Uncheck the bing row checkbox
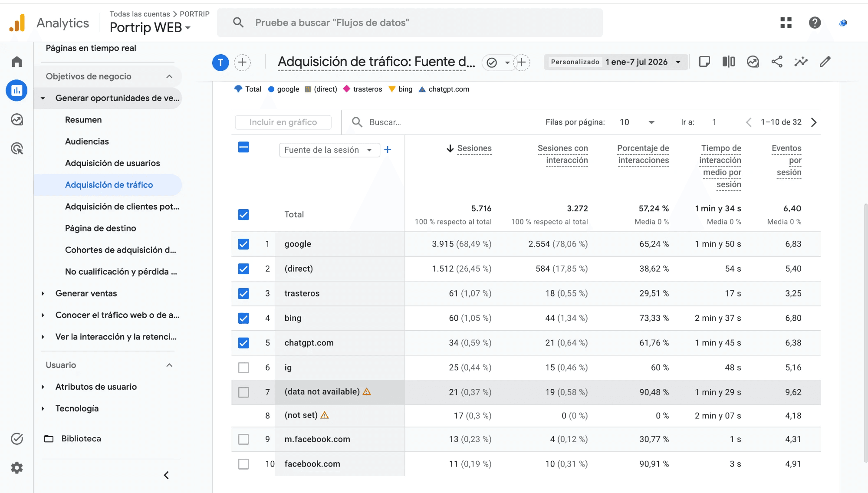The image size is (868, 493). (243, 318)
